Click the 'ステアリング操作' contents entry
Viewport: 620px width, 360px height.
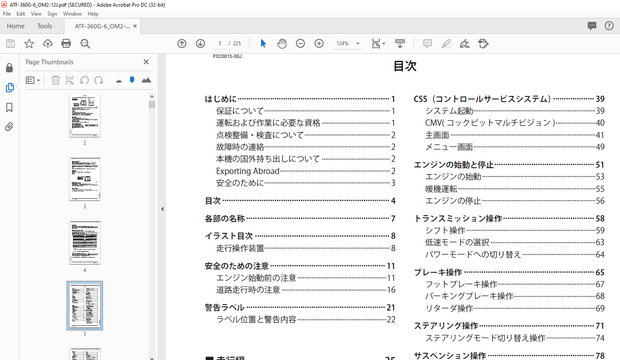point(446,326)
